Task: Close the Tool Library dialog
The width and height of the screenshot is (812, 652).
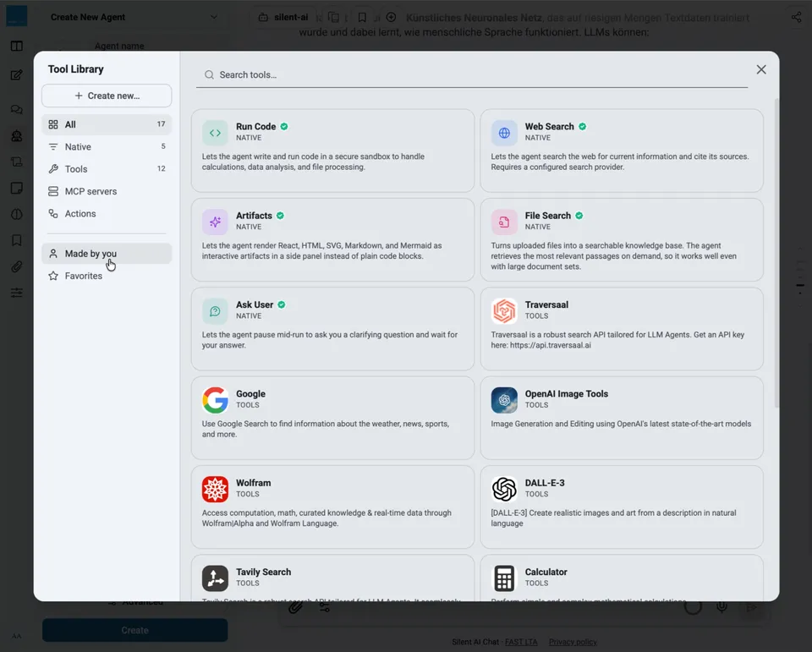Action: (x=760, y=69)
